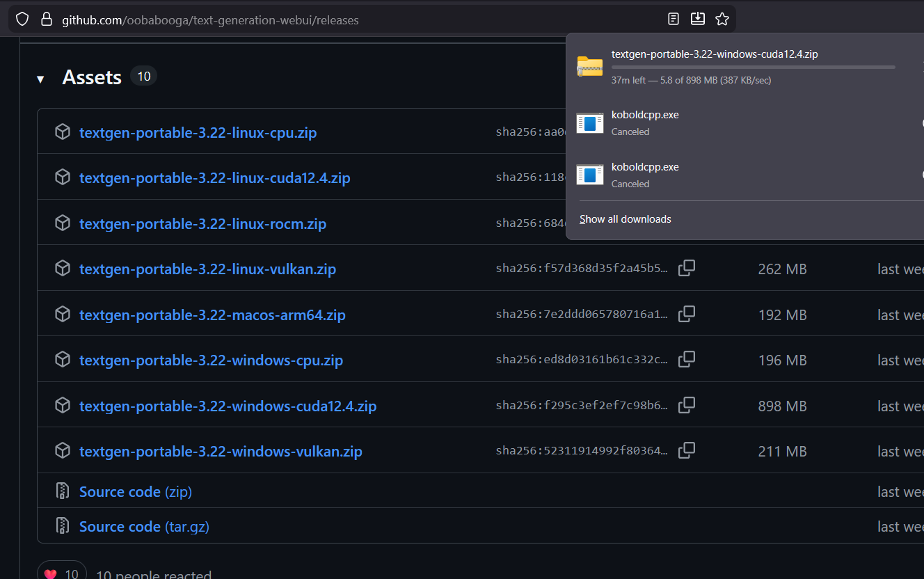Click the 898 MB file size in assets list
This screenshot has width=924, height=579.
tap(782, 406)
